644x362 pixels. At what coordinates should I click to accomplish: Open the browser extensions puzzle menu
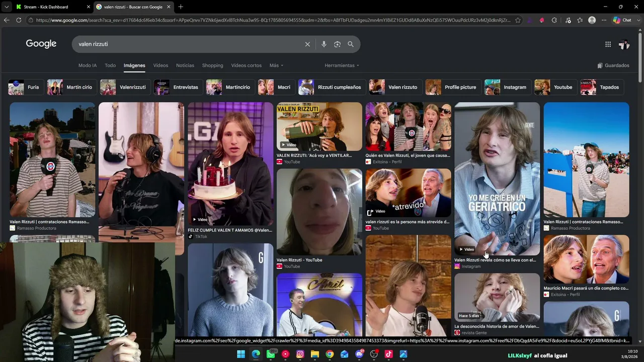[554, 20]
